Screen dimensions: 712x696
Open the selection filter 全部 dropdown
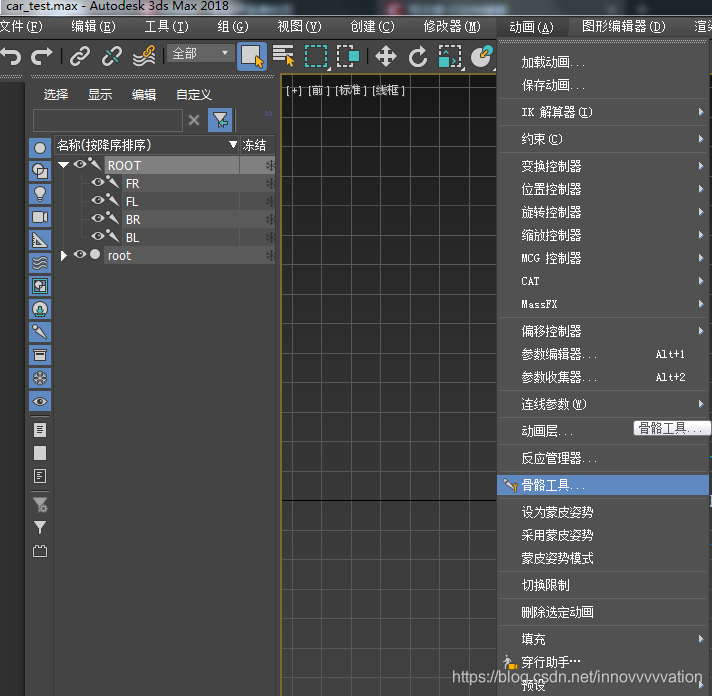click(201, 54)
